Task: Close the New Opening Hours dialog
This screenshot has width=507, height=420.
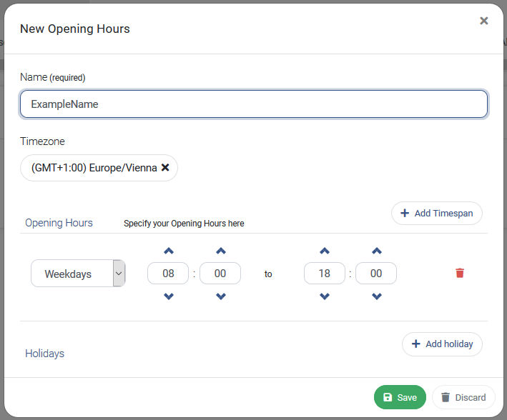Action: 483,21
